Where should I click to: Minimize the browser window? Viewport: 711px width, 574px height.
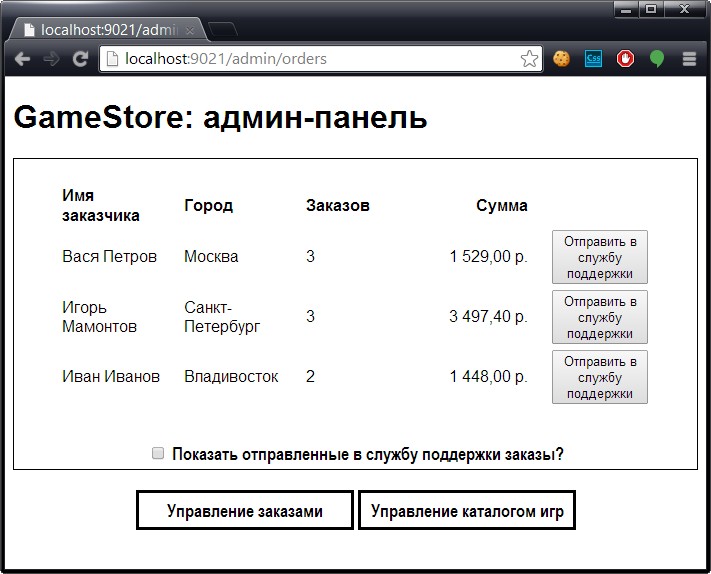[x=626, y=9]
